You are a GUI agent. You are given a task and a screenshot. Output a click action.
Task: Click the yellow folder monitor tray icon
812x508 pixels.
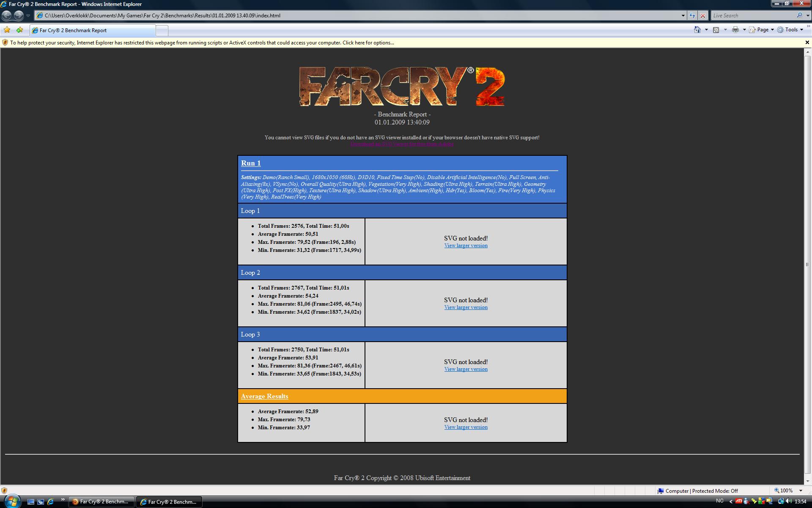pyautogui.click(x=769, y=502)
